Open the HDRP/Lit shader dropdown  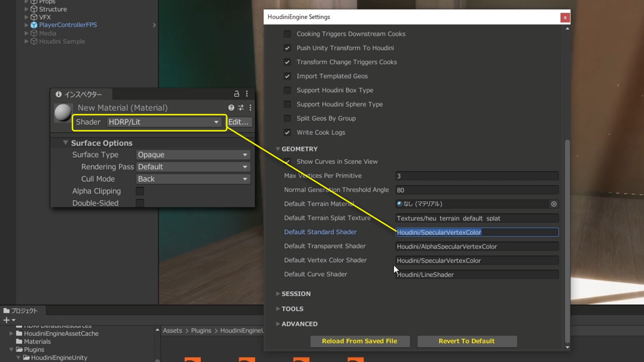pyautogui.click(x=164, y=122)
